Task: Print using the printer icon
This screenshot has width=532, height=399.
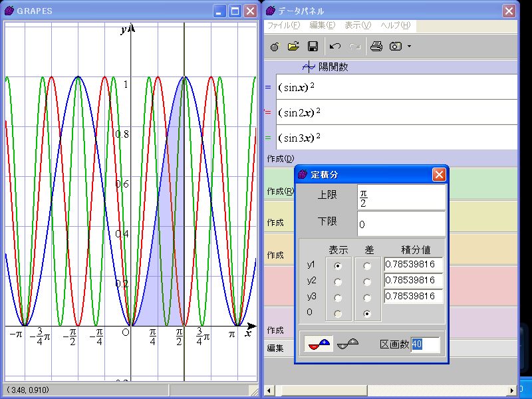Action: pyautogui.click(x=376, y=47)
